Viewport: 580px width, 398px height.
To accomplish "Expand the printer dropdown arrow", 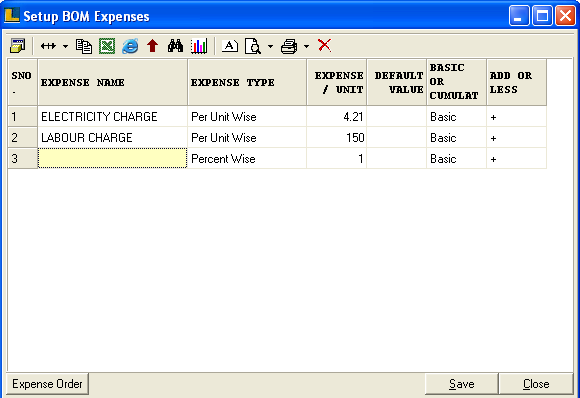I will click(307, 46).
